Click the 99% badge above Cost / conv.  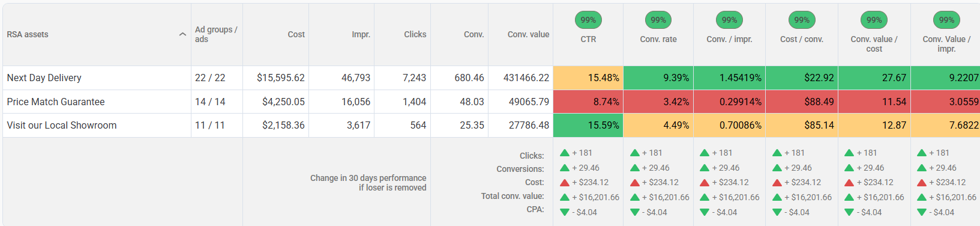coord(802,20)
